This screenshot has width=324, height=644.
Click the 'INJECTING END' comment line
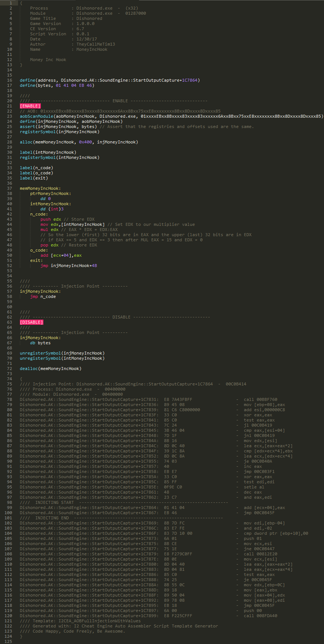pos(121,518)
